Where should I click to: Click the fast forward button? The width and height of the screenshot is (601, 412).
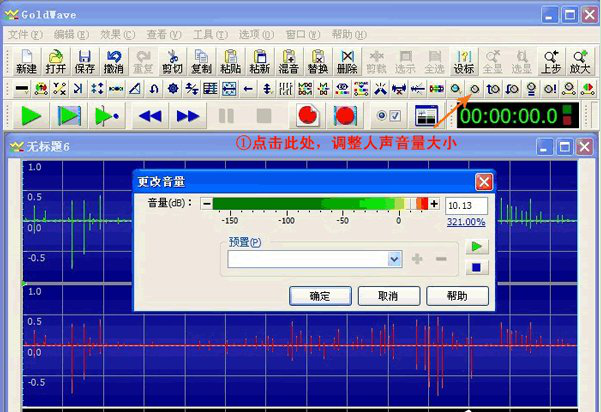pos(187,116)
